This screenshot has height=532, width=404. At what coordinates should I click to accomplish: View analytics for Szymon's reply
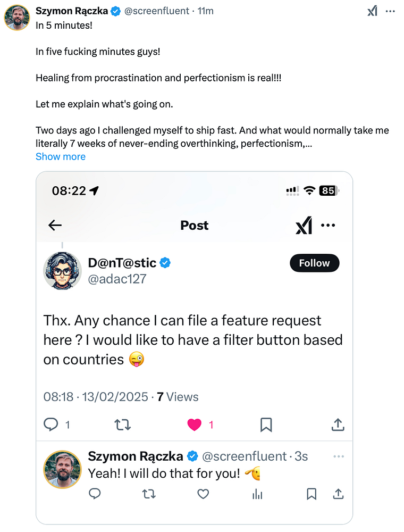click(x=257, y=494)
